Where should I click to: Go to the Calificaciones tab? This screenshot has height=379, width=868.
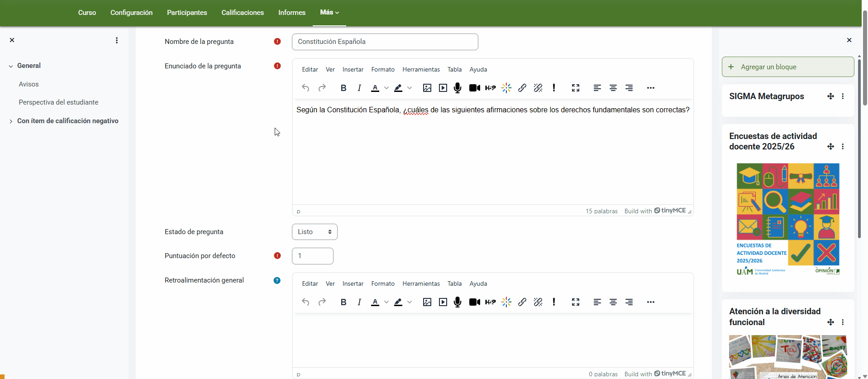(x=242, y=13)
